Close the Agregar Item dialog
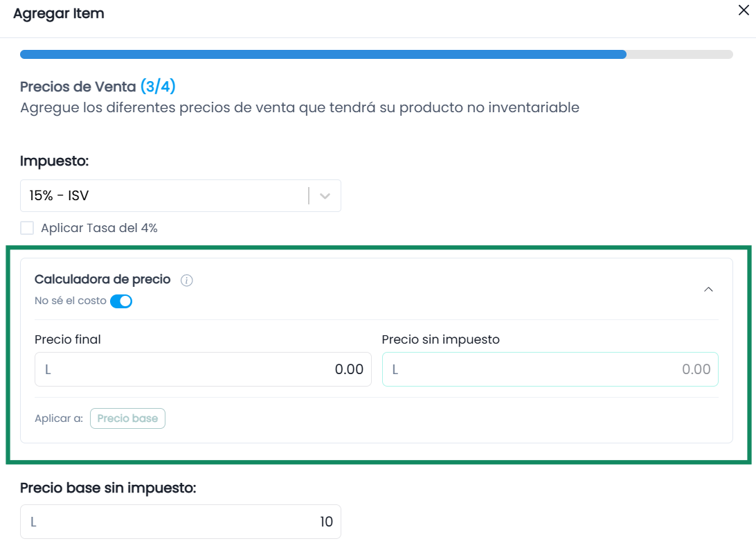 [744, 10]
